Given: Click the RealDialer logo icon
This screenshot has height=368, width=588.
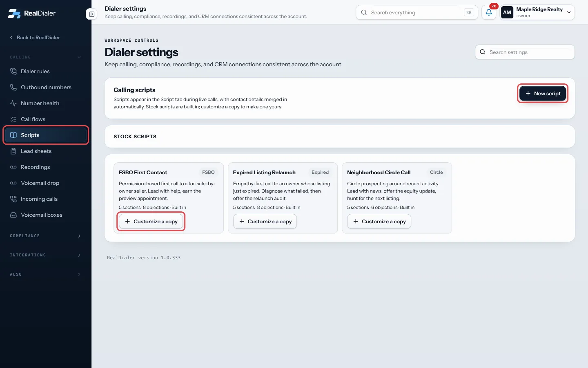Looking at the screenshot, I should point(14,13).
